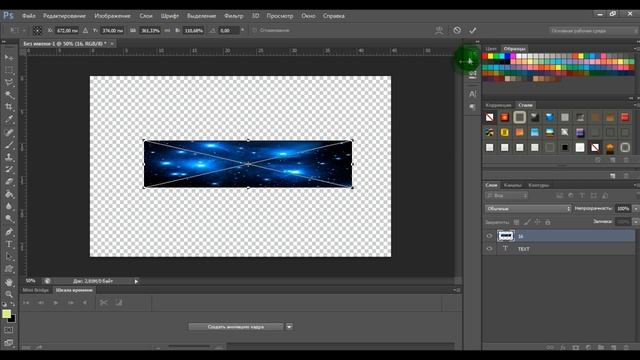Viewport: 640px width, 360px height.
Task: Select the Hand tool
Action: click(9, 282)
